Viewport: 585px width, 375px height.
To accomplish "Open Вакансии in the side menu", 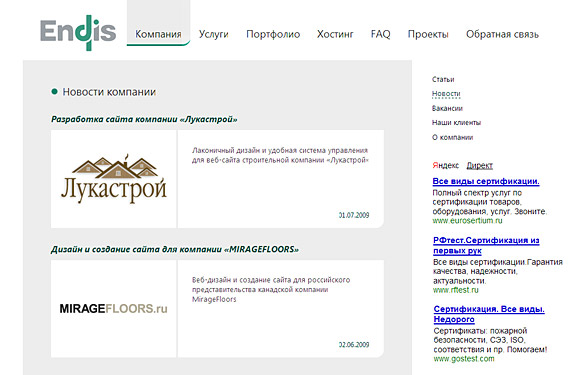I will point(447,108).
